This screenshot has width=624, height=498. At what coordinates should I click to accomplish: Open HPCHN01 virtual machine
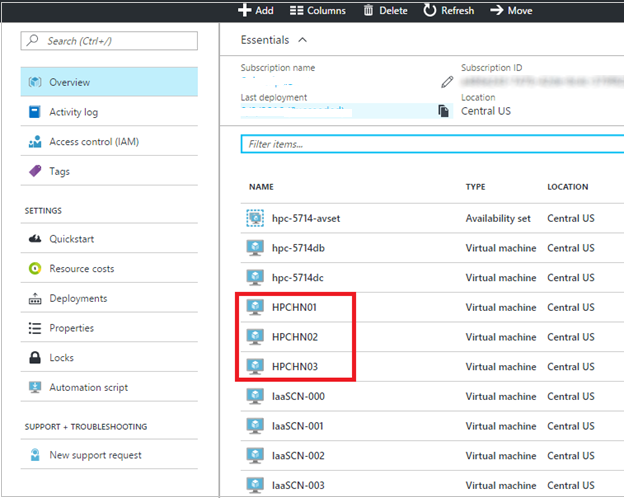click(x=294, y=307)
